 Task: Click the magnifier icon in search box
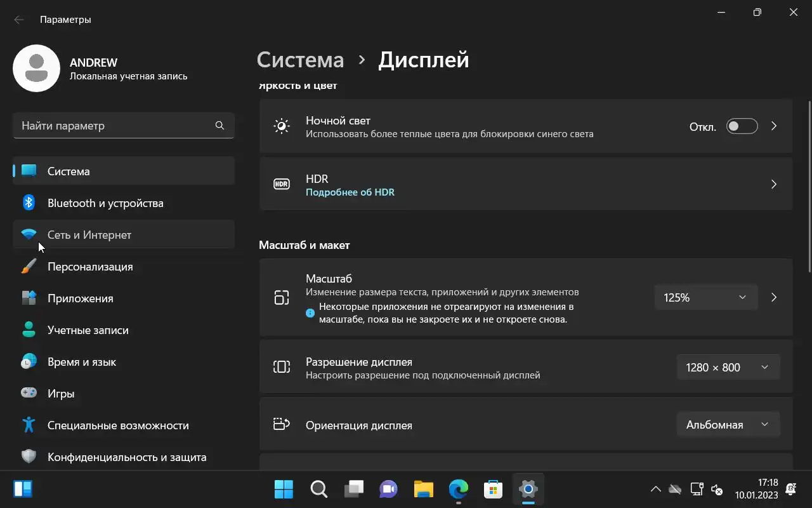point(219,126)
